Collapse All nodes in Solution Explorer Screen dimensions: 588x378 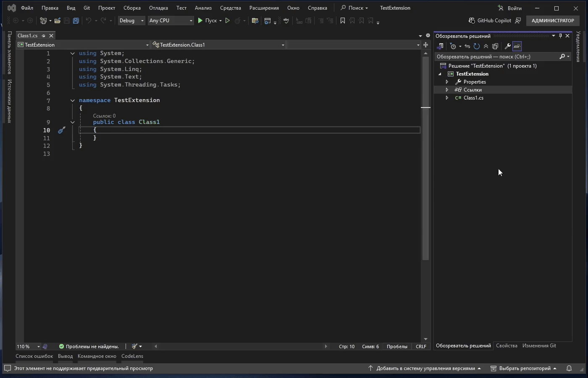486,46
